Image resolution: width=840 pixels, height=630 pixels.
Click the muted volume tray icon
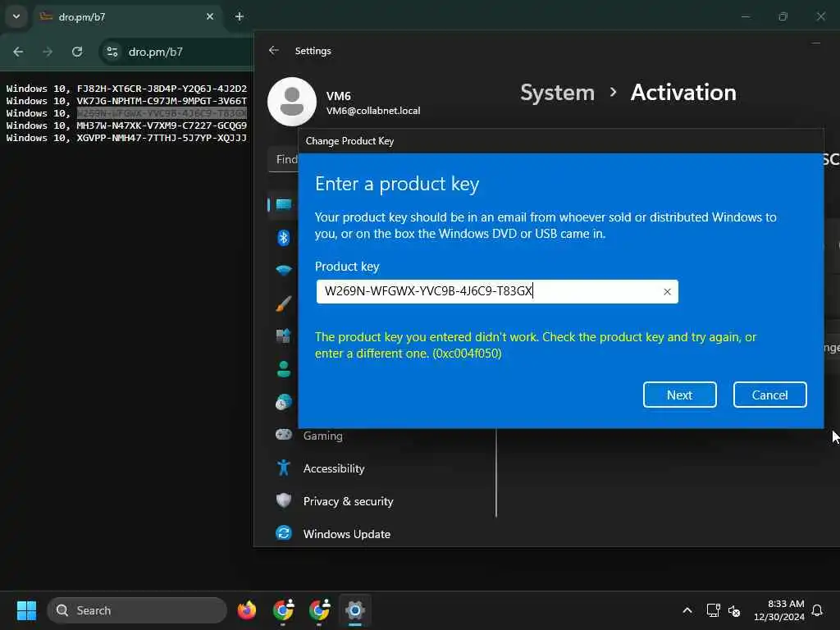[x=734, y=610]
